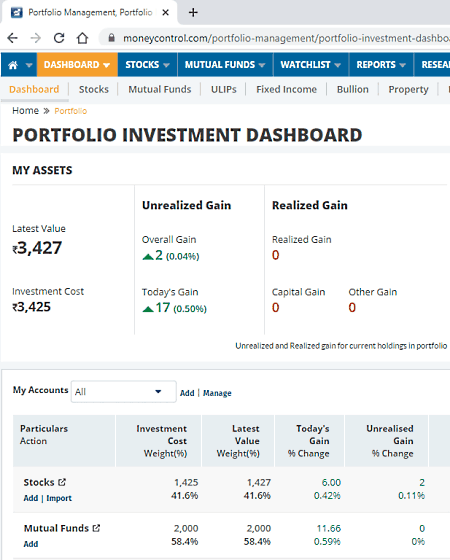
Task: Click the padlock site info icon
Action: 111,38
